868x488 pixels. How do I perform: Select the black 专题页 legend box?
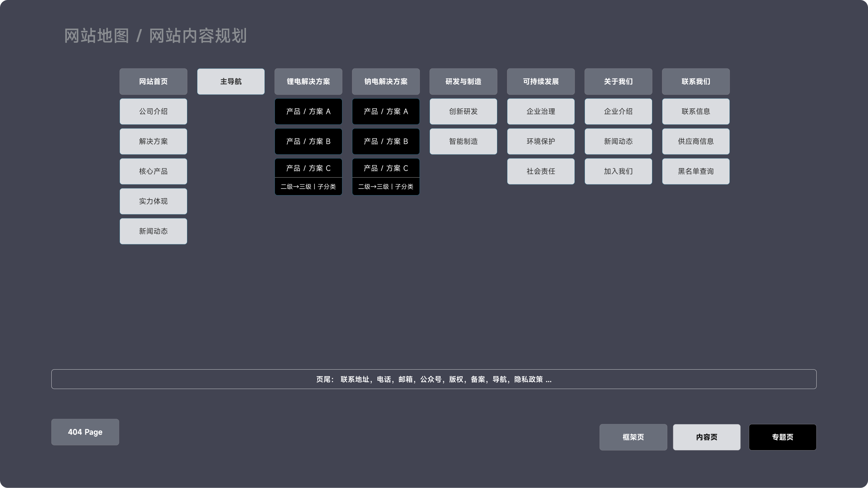[782, 437]
